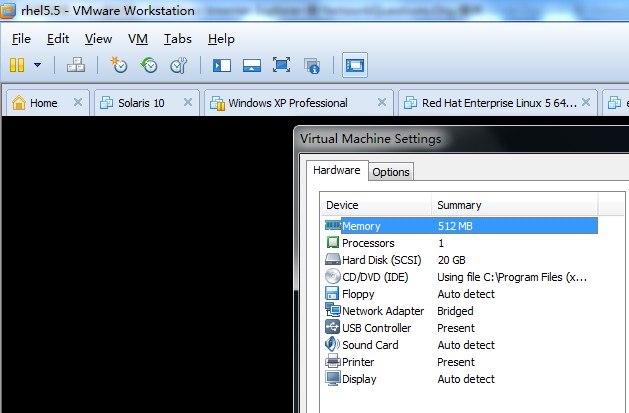Click the VMware Workstation title bar icon
This screenshot has width=629, height=413.
8,10
